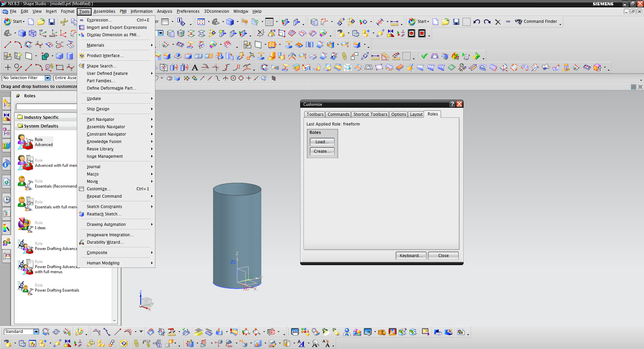
Task: Click the Save icon in the Standard toolbar
Action: point(52,22)
